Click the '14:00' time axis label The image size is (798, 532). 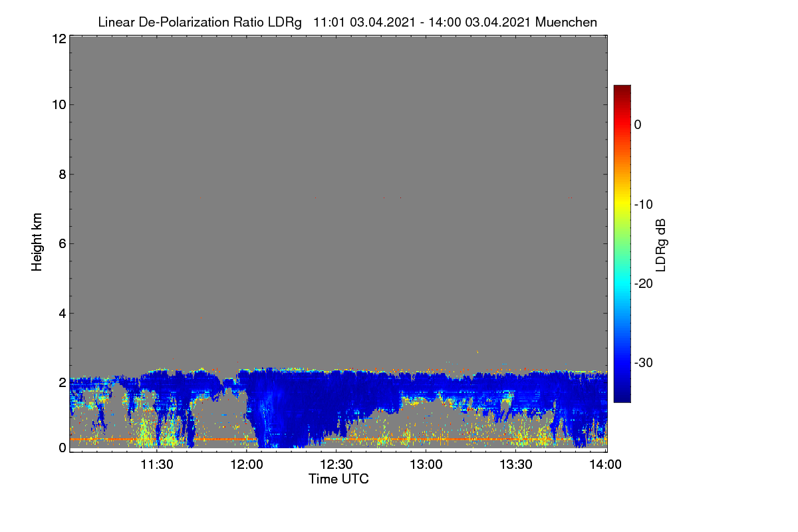click(x=606, y=465)
